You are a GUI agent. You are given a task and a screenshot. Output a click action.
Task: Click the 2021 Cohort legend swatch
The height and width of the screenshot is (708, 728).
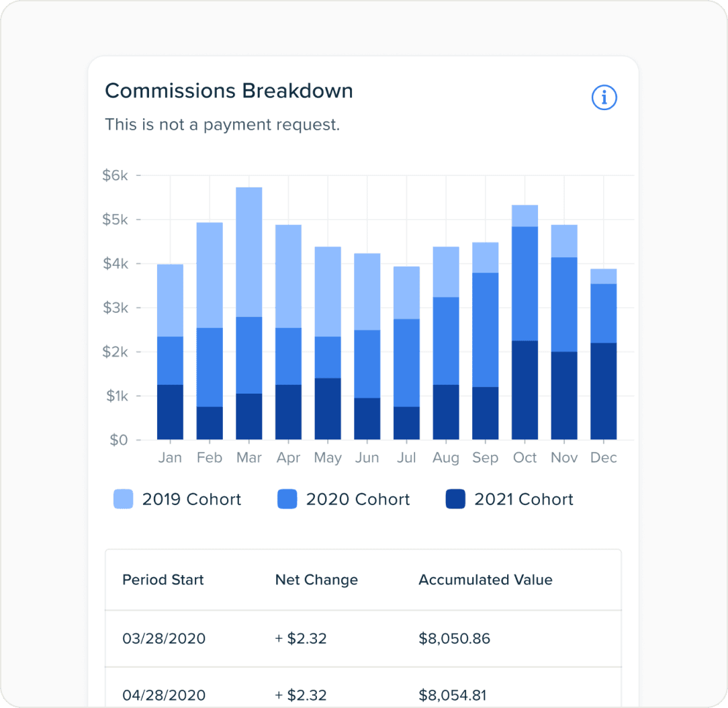coord(455,499)
